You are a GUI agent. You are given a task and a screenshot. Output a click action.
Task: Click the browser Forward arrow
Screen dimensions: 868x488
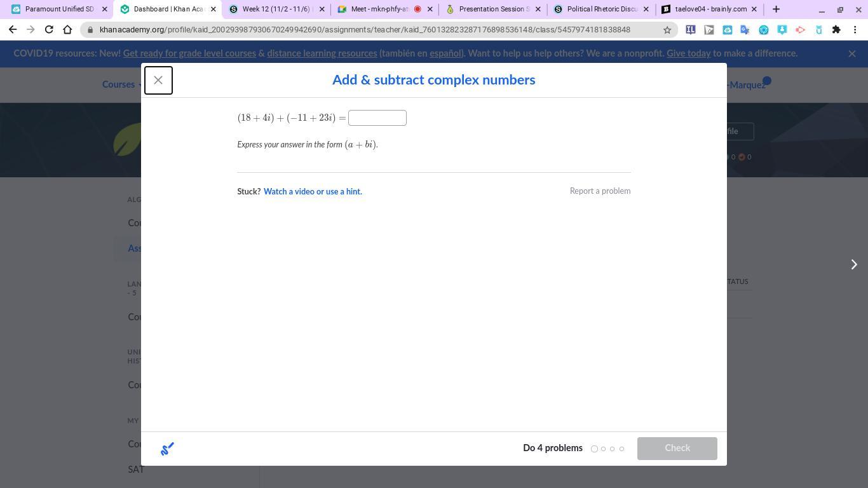(31, 29)
